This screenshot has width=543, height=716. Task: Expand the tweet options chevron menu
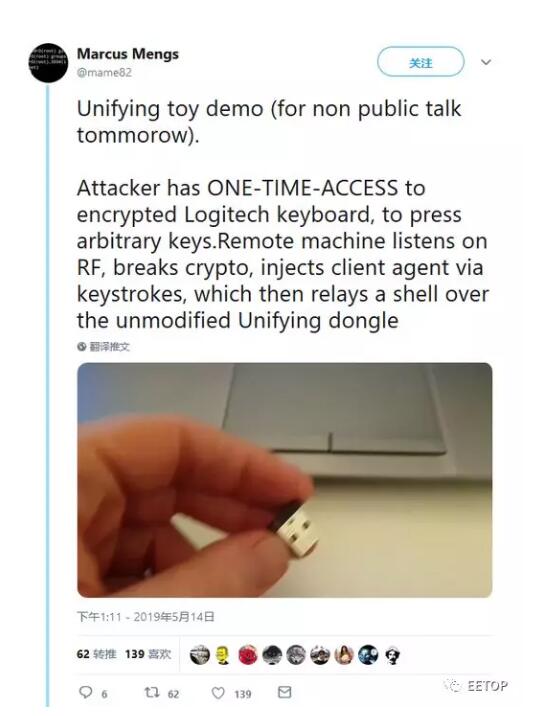click(486, 62)
